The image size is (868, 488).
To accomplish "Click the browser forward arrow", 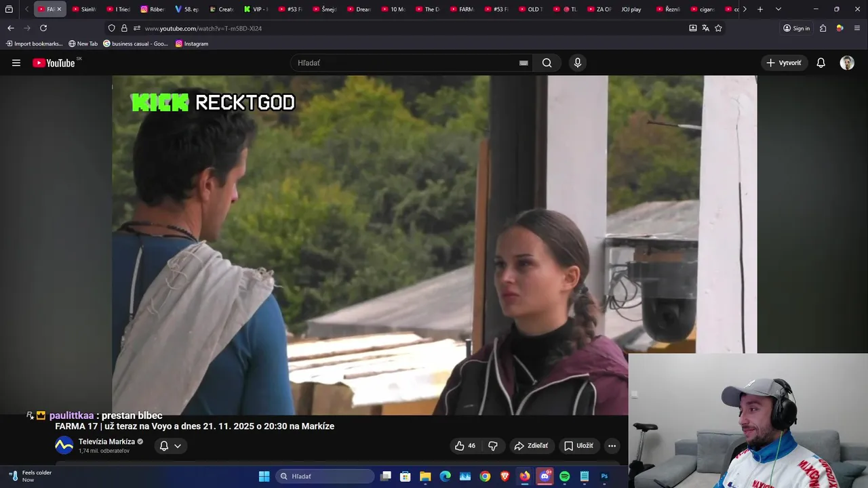I will point(27,28).
